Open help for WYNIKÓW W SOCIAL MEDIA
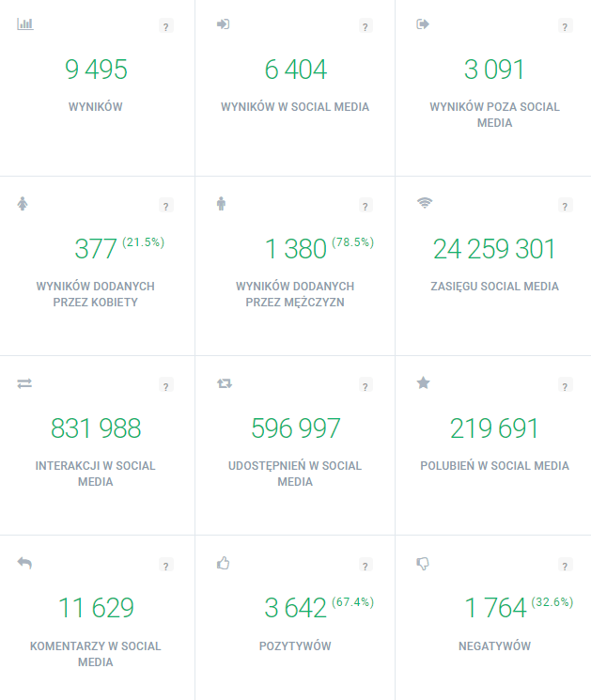Image resolution: width=591 pixels, height=700 pixels. pyautogui.click(x=365, y=26)
